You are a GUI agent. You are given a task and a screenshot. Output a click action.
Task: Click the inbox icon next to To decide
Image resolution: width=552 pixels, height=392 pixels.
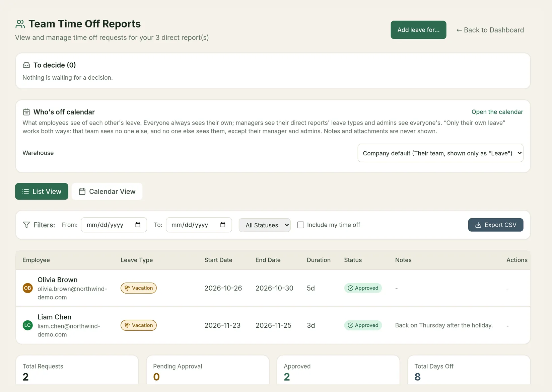point(26,65)
